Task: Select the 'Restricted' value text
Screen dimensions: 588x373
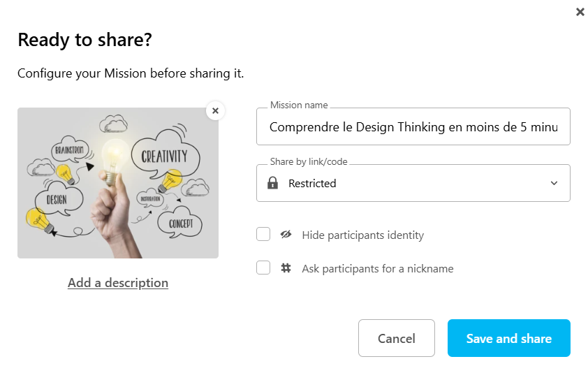Action: (x=312, y=183)
